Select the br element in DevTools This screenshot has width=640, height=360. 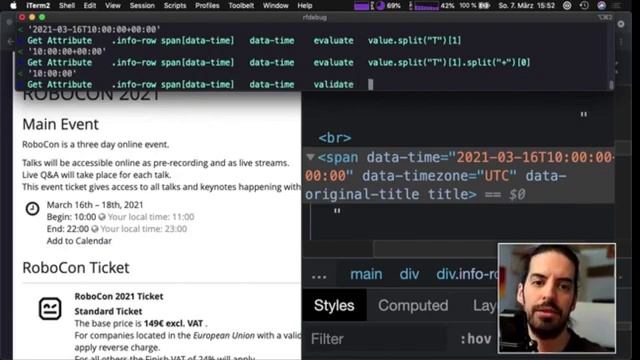[x=335, y=138]
